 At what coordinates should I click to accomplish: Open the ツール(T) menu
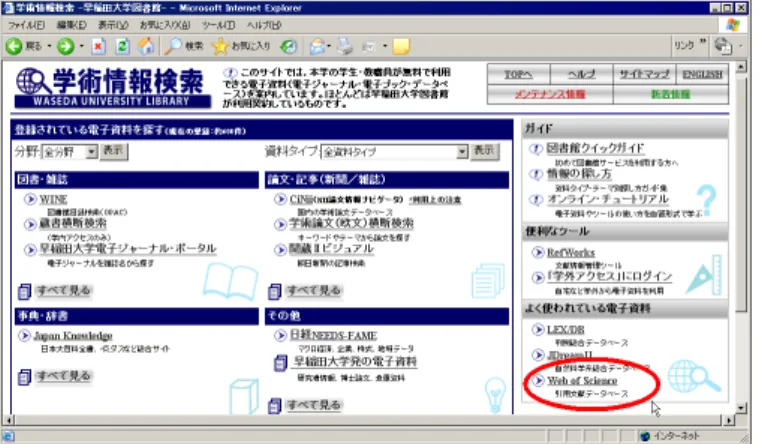pyautogui.click(x=218, y=25)
